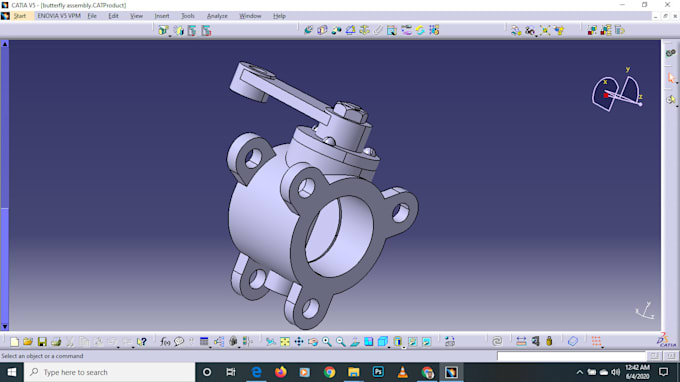Apply the Angle Constraint tool

tap(350, 30)
